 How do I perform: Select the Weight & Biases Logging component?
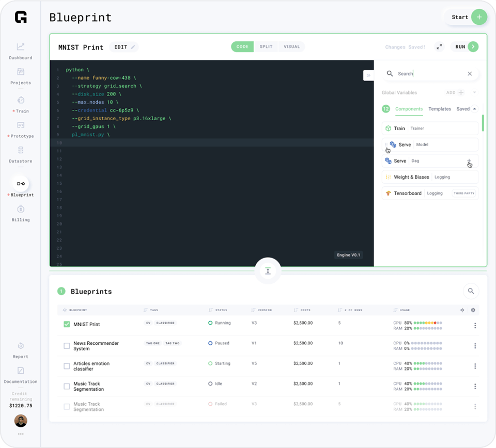coord(430,177)
